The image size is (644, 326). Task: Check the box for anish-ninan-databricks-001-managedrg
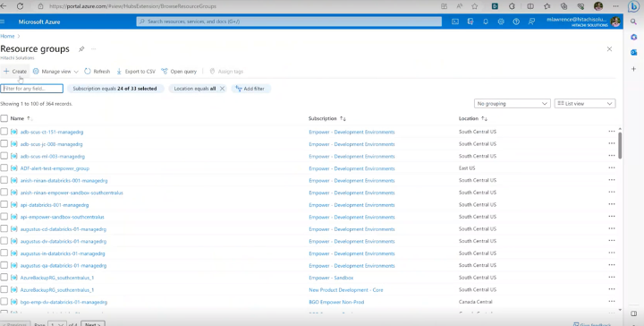tap(4, 180)
